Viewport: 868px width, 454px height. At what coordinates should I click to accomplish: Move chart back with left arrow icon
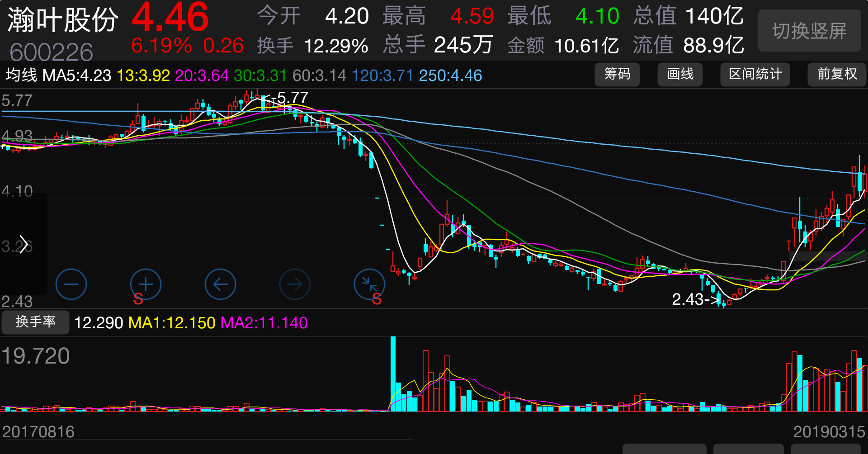click(x=220, y=284)
